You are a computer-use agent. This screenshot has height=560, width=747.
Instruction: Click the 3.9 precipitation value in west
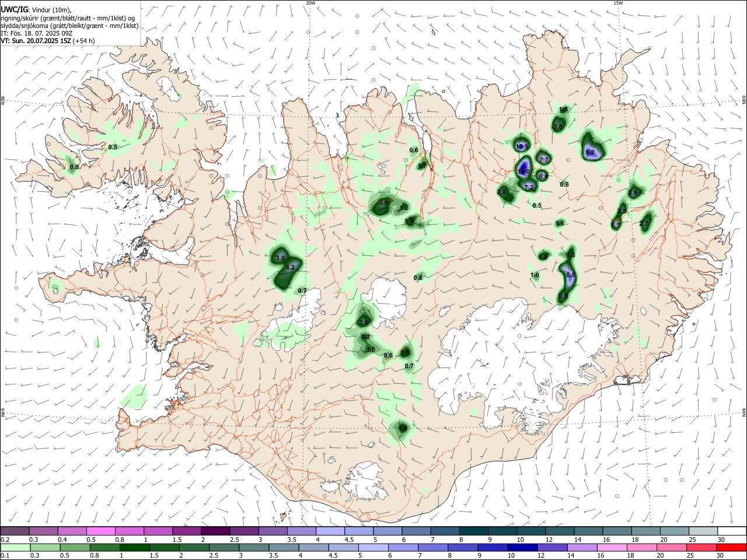[x=280, y=258]
